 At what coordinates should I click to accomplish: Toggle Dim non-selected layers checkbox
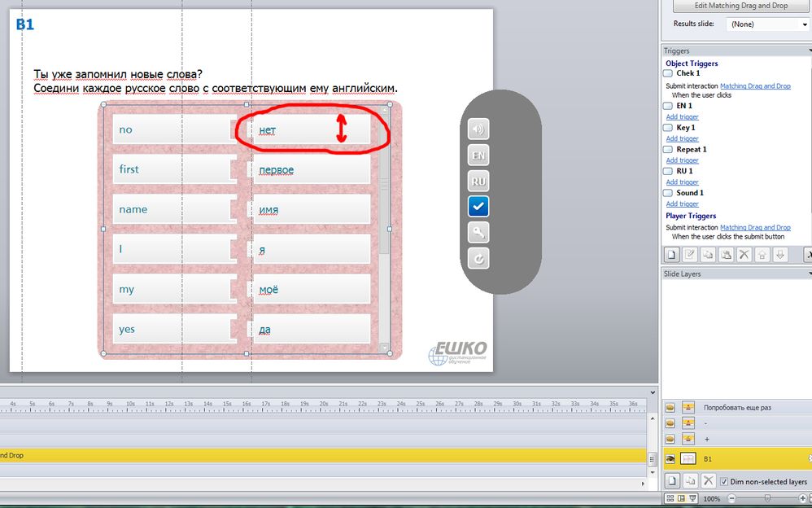point(724,482)
